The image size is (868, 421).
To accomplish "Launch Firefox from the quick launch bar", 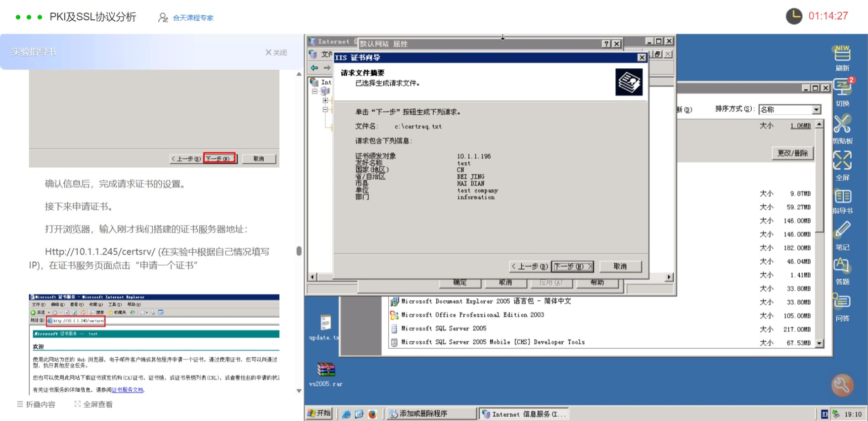I will tap(372, 414).
